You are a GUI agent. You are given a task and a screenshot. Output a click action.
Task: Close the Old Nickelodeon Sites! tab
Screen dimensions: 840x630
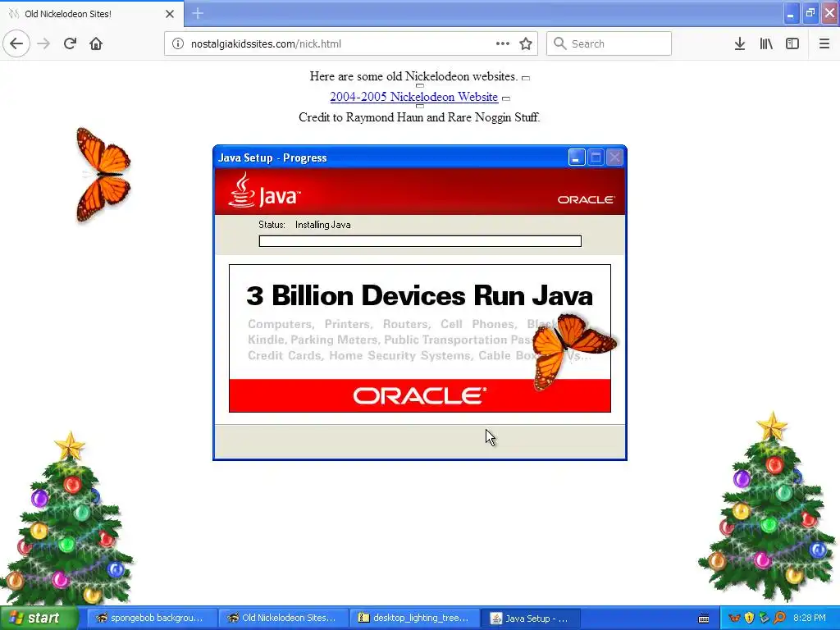coord(170,14)
